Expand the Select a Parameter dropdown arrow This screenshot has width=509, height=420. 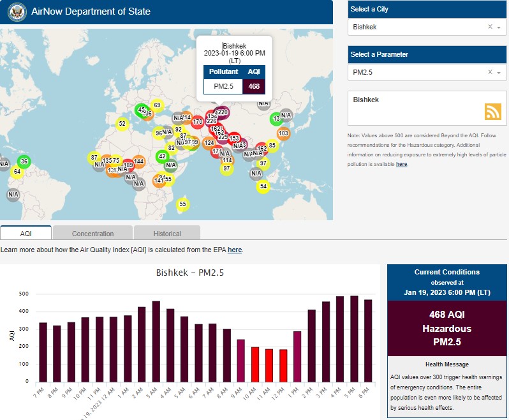pos(499,73)
